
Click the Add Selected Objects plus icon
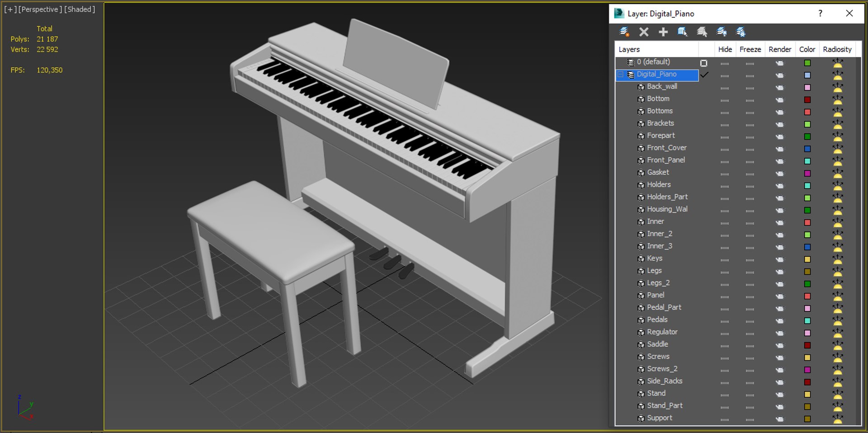point(663,32)
